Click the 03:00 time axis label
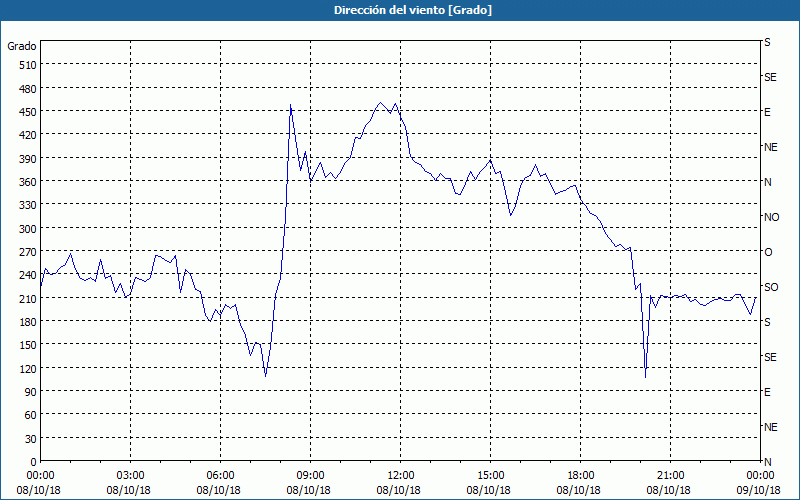 coord(130,476)
